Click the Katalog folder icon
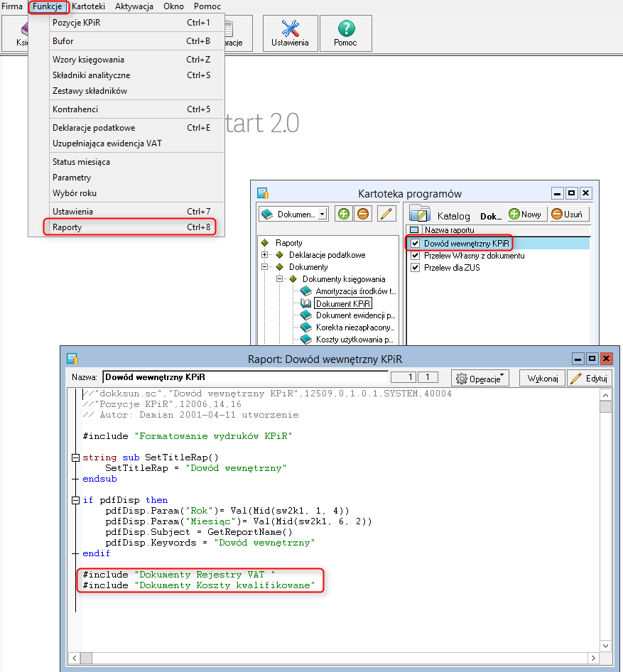Screen dimensions: 623x672 [420, 215]
